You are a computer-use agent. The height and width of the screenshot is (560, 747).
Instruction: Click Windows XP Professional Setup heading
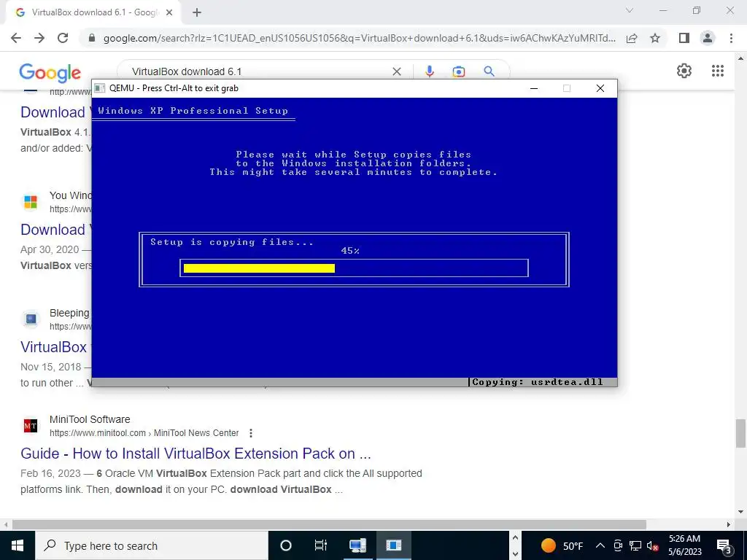(x=193, y=111)
